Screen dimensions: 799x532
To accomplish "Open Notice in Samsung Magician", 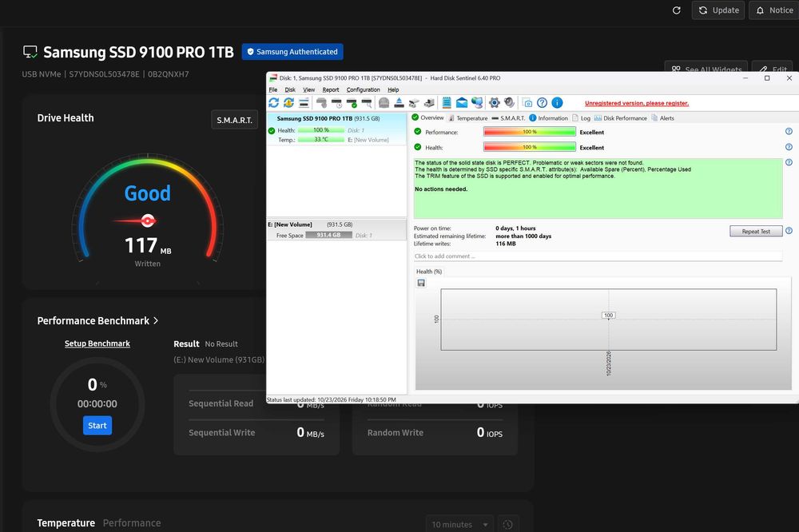I will click(774, 10).
